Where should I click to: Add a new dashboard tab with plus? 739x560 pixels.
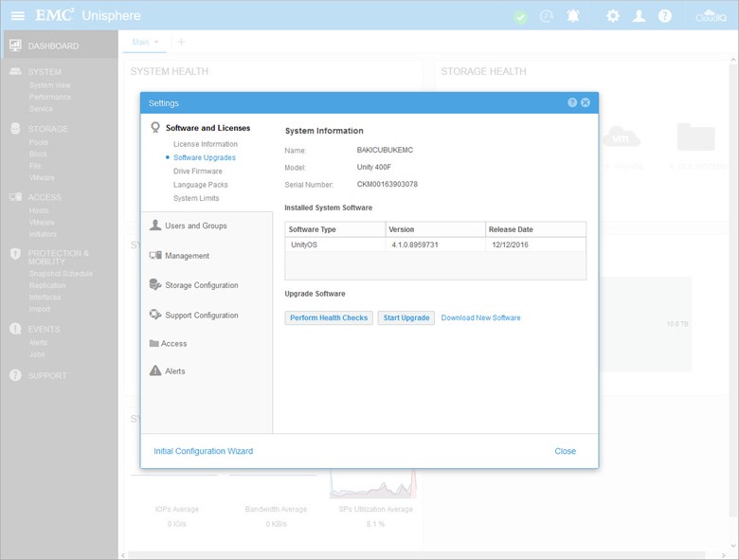coord(181,42)
